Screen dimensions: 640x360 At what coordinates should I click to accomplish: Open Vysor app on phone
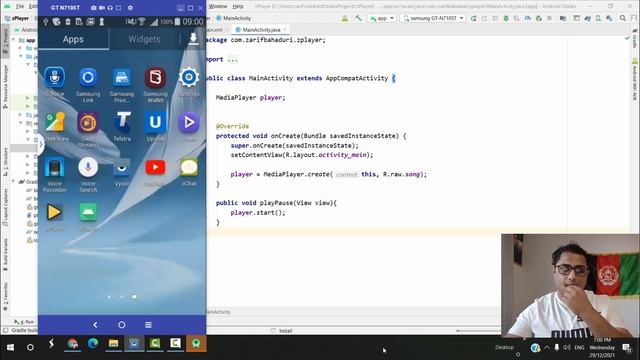click(122, 167)
